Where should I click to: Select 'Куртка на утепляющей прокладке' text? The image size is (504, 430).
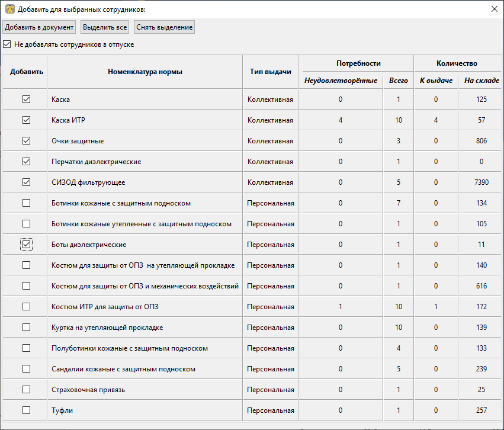107,328
